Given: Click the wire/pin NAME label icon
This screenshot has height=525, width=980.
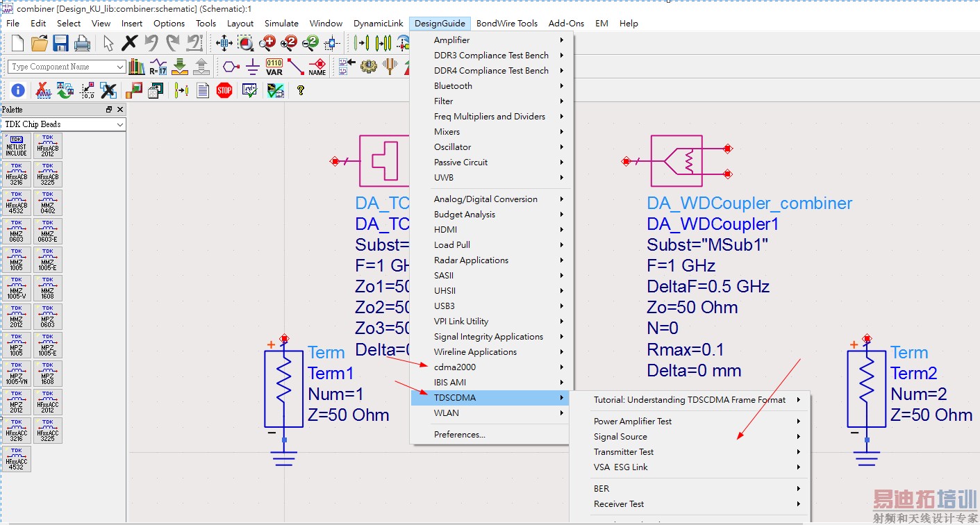Looking at the screenshot, I should click(317, 67).
